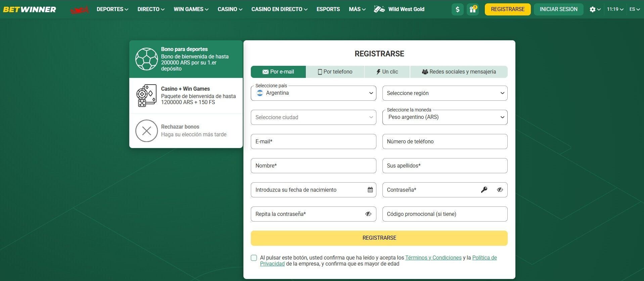Click the red promo icon beside DEPORTES

point(80,10)
